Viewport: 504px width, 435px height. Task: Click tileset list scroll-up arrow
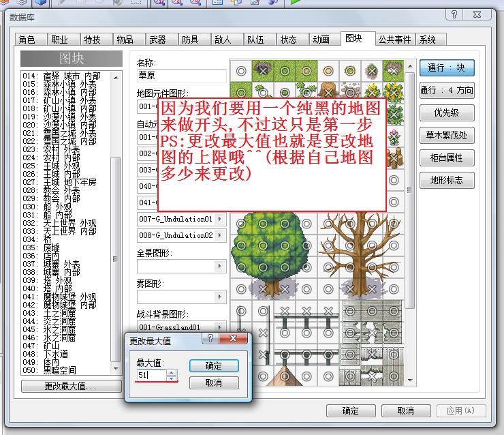pyautogui.click(x=116, y=78)
